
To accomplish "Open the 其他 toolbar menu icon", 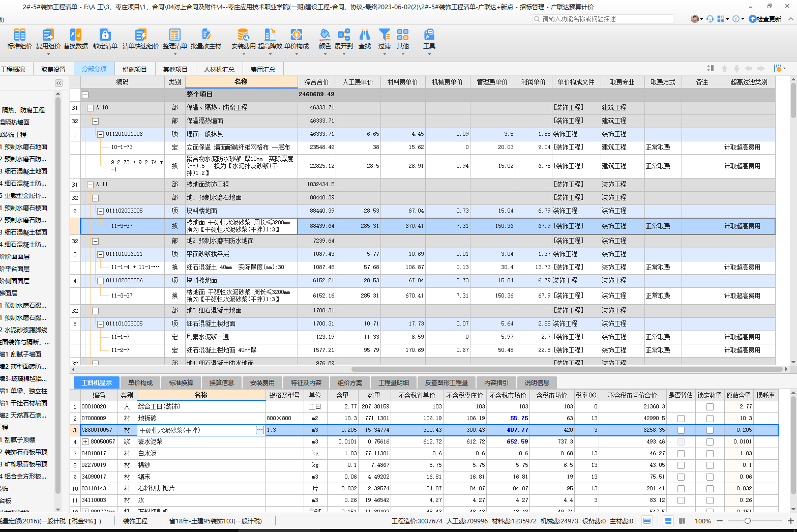I will (403, 39).
